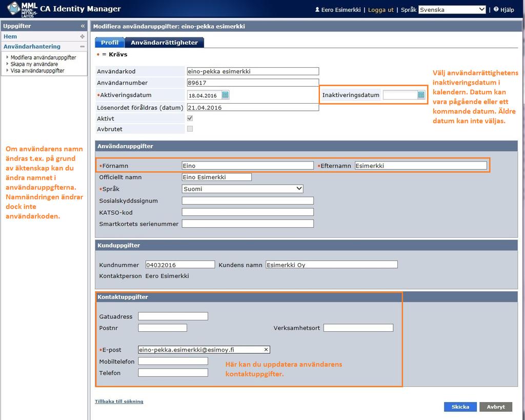Image resolution: width=525 pixels, height=420 pixels.
Task: Click the Hjälp link
Action: pos(507,10)
